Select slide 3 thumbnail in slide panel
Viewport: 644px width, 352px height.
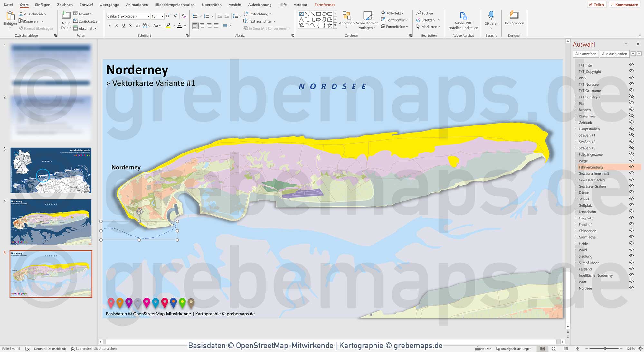pos(51,171)
